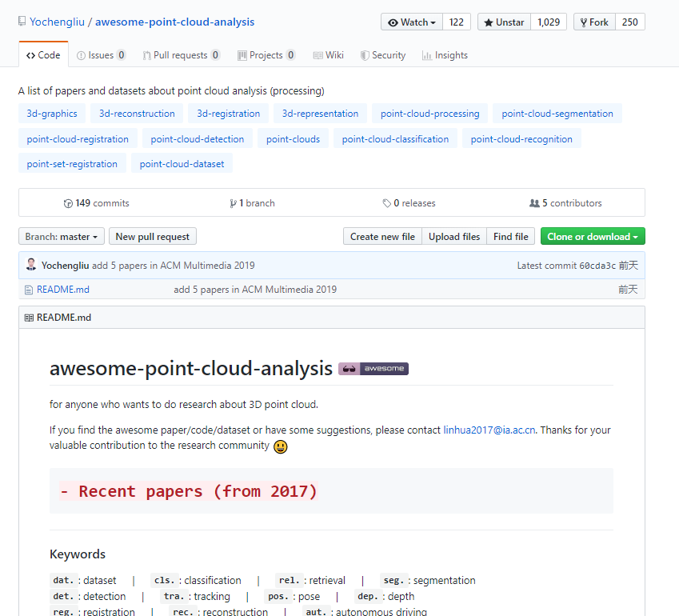Viewport: 679px width, 616px height.
Task: Open the Projects tab
Action: (267, 55)
